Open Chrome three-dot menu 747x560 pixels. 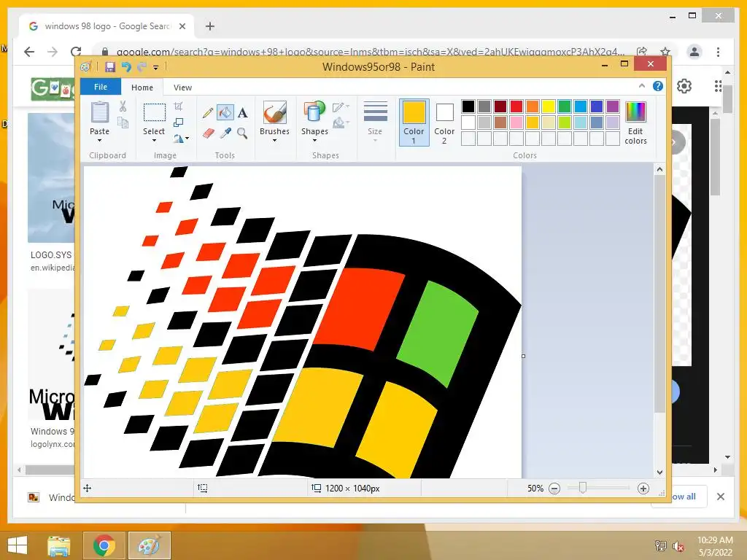pos(718,52)
